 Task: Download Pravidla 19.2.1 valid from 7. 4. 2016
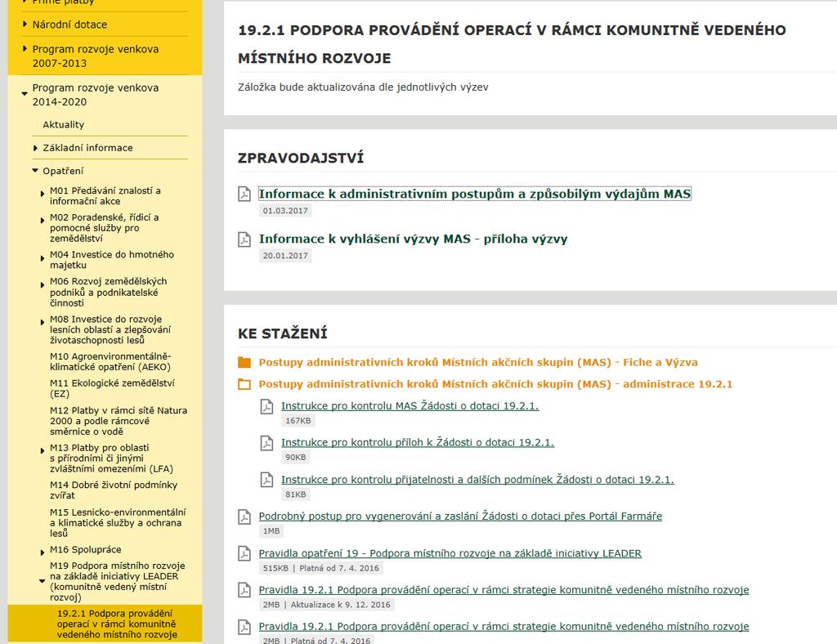[504, 627]
